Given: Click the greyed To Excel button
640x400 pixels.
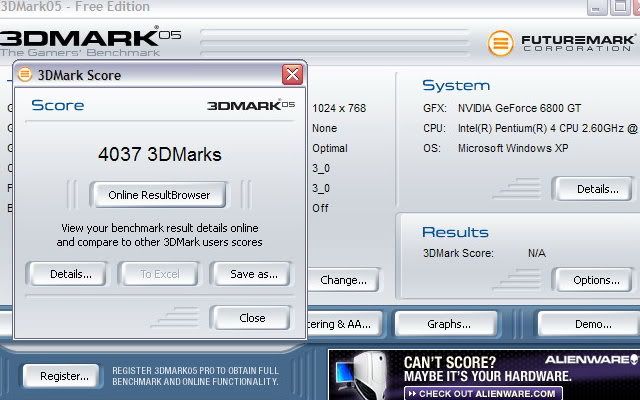Looking at the screenshot, I should (x=159, y=274).
